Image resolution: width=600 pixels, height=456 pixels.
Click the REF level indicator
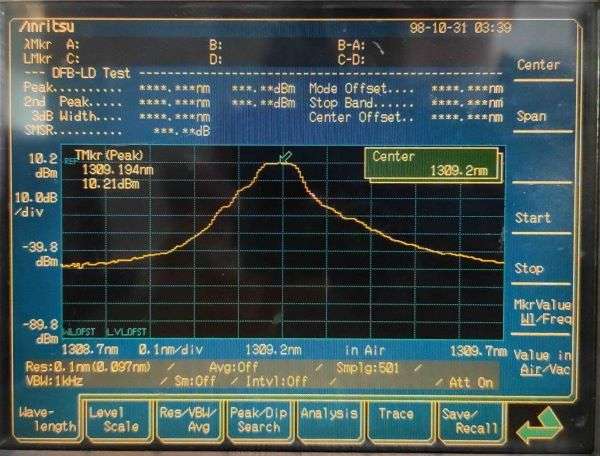coord(69,161)
